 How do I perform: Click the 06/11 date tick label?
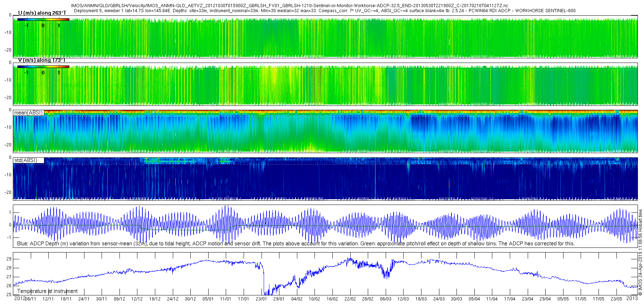tap(30, 299)
